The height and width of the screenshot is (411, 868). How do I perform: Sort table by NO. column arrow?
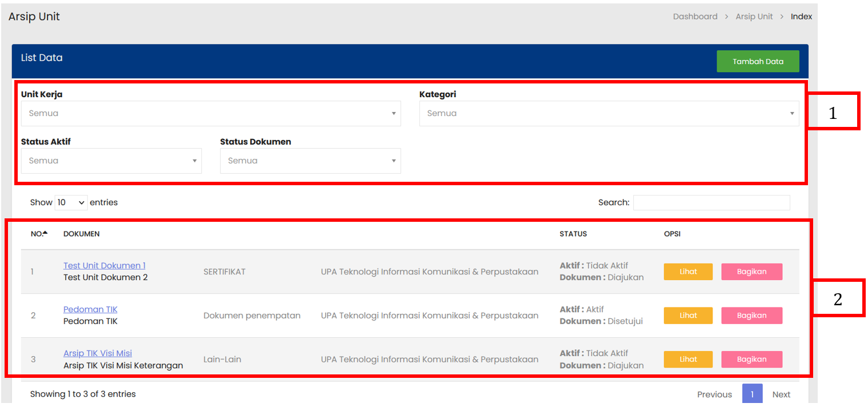[x=45, y=233]
